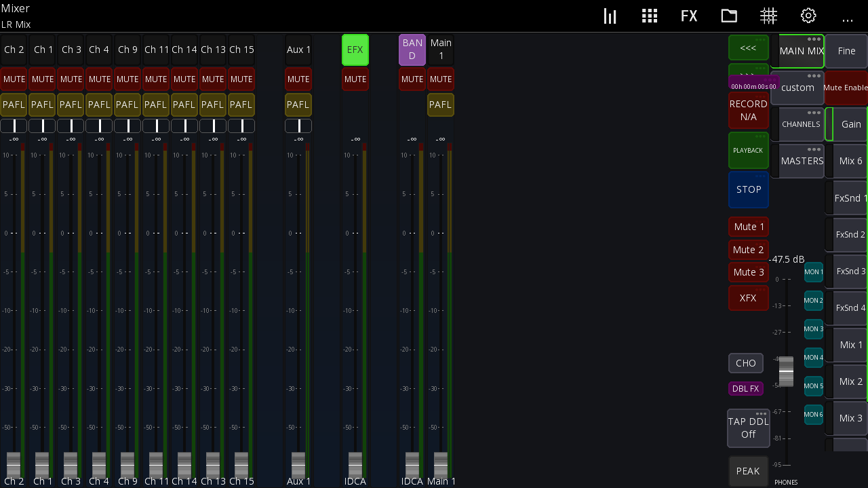The image size is (868, 488).
Task: Click the green PLAYBACK button
Action: click(749, 151)
